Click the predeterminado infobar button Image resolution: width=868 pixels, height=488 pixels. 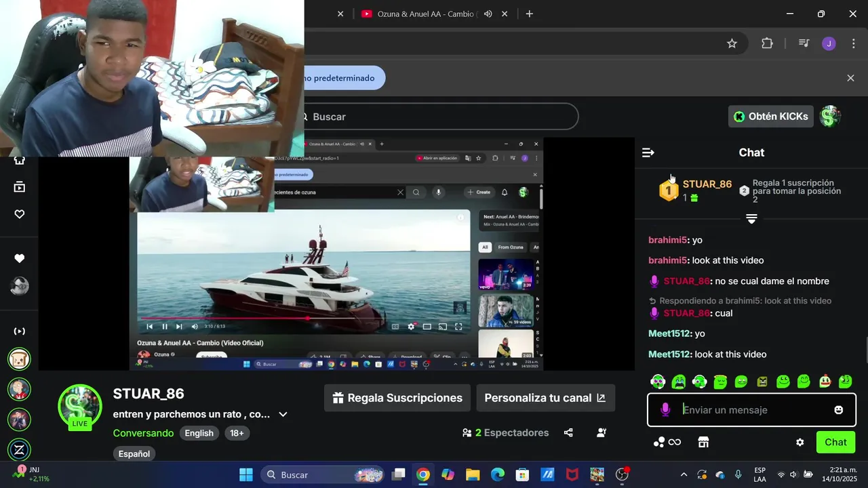[x=344, y=78]
